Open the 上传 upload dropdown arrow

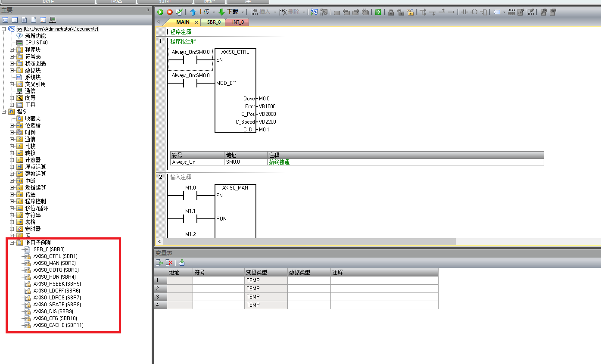213,12
